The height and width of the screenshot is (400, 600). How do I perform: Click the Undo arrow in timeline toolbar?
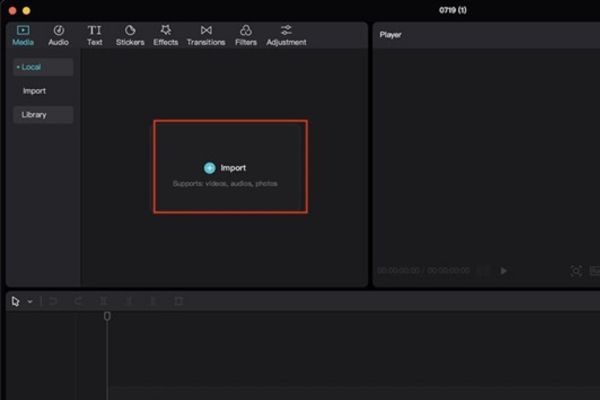click(x=54, y=301)
